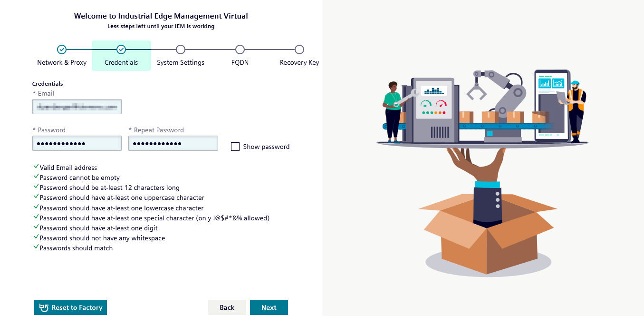Viewport: 644px width, 316px height.
Task: Go to the Recovery Key step label
Action: pos(299,62)
